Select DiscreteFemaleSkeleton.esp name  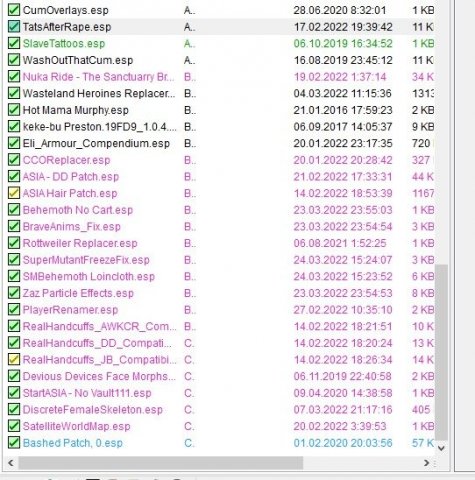[x=93, y=410]
